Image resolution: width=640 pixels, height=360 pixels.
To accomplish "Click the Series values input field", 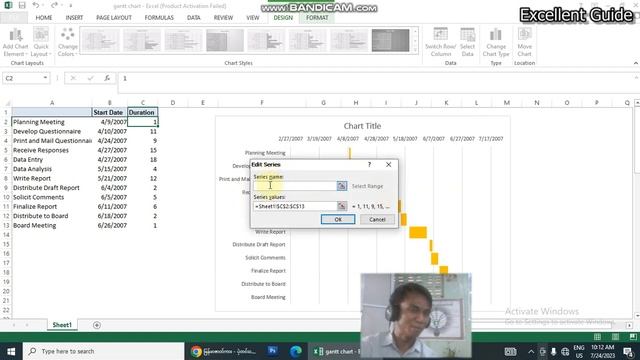I will pos(295,206).
